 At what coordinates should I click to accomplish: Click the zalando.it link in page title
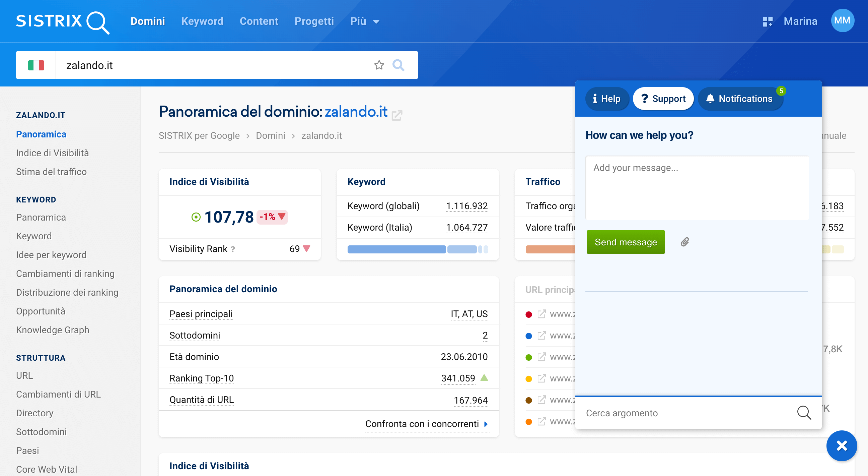[356, 111]
